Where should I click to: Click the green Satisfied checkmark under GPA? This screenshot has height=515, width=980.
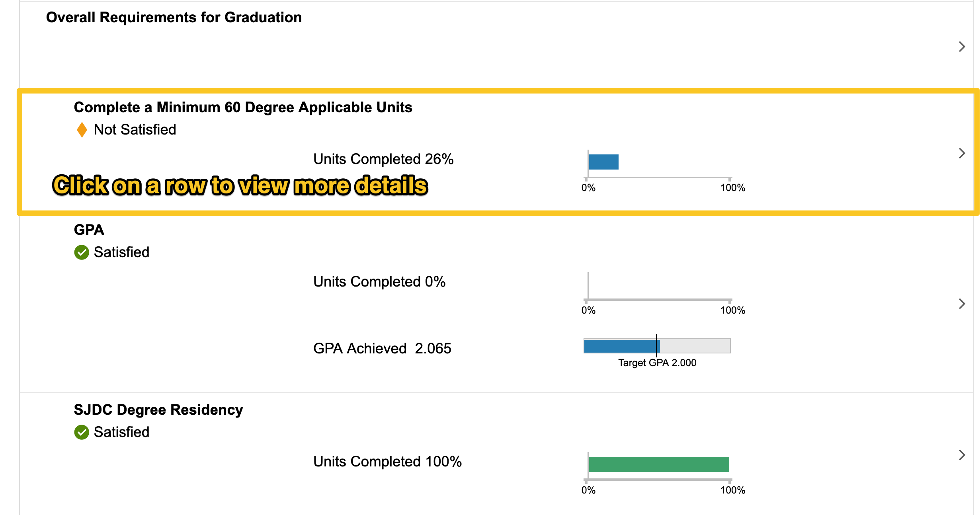[82, 252]
